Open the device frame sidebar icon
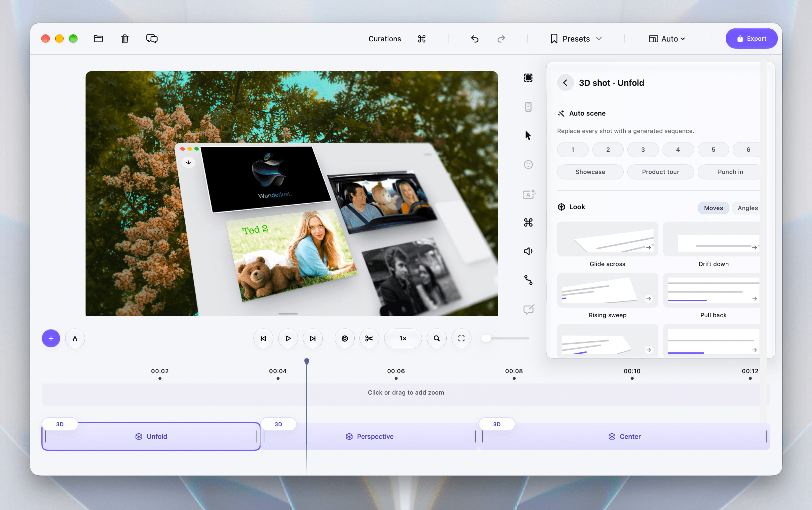 528,107
